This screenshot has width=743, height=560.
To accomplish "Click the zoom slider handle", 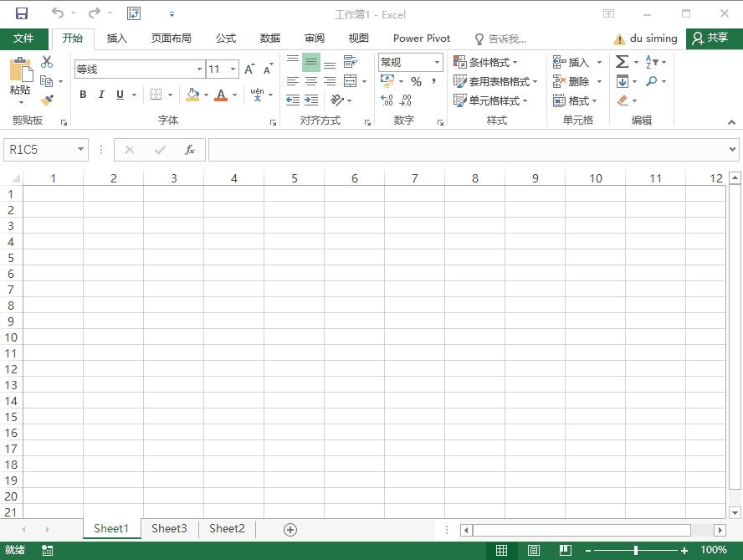I will (x=635, y=550).
